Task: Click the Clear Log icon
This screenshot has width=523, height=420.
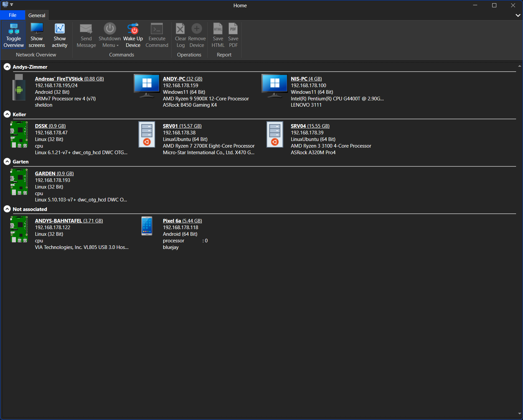Action: point(180,29)
